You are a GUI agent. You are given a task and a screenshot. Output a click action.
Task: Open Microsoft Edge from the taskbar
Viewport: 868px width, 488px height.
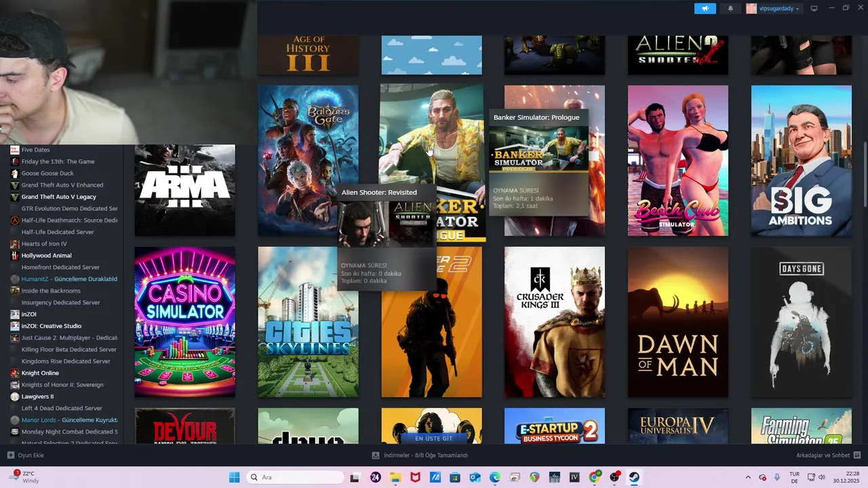pyautogui.click(x=495, y=477)
